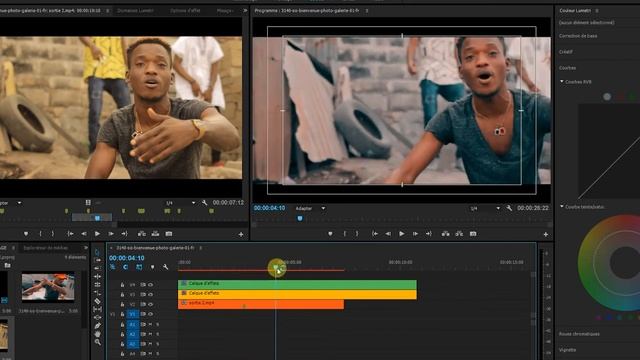Add marker in the Program monitor
This screenshot has height=360, width=640.
point(330,234)
